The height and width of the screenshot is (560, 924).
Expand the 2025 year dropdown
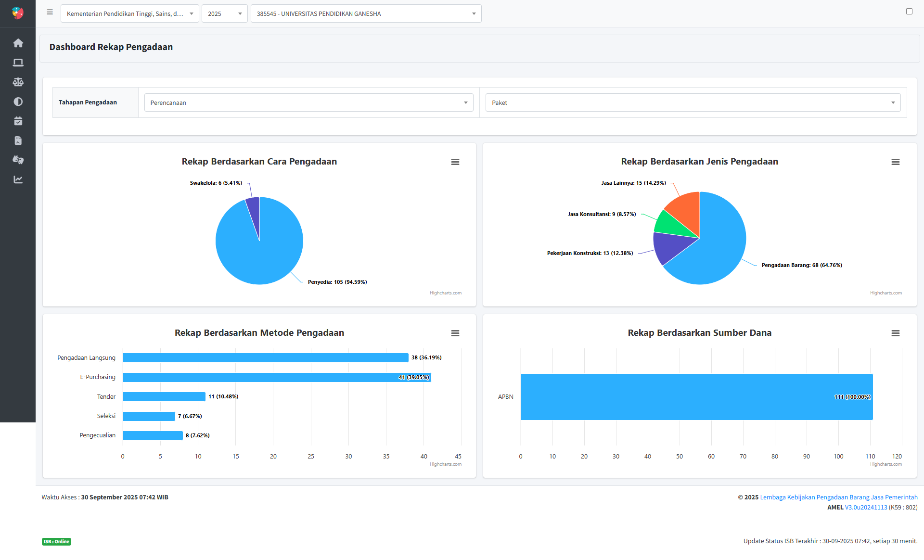[x=224, y=13]
